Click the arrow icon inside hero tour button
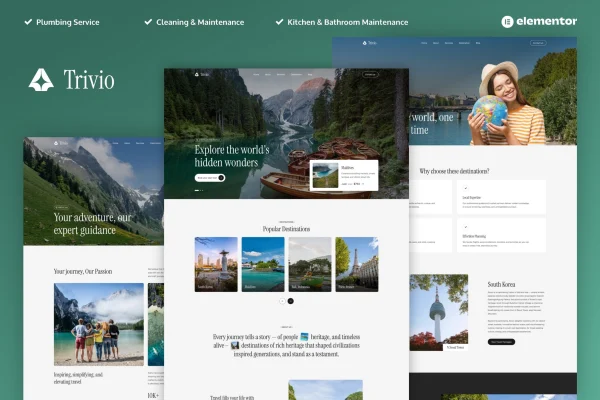600x400 pixels. (x=221, y=178)
